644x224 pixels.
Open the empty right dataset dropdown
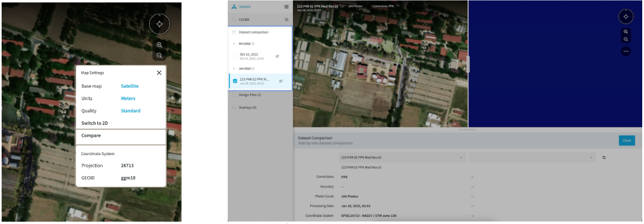point(533,157)
